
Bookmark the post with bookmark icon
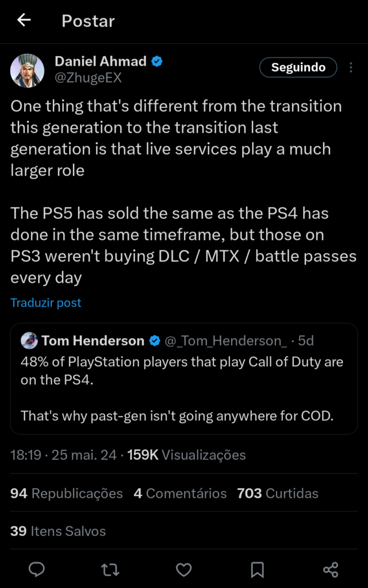pos(257,569)
